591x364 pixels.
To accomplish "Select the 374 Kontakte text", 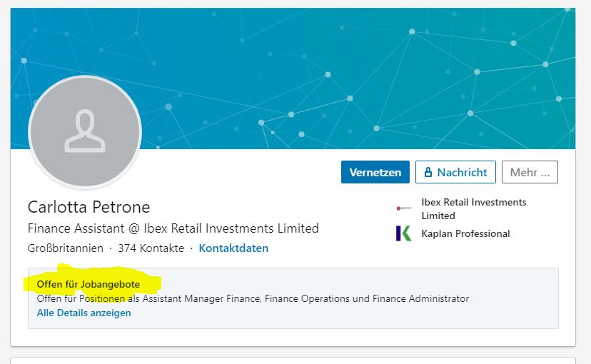I will click(153, 248).
